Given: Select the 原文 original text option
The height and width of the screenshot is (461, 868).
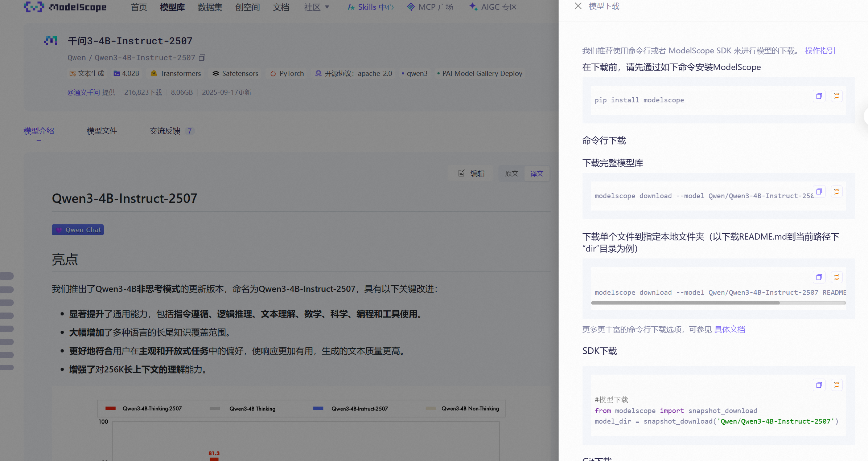Looking at the screenshot, I should 511,174.
